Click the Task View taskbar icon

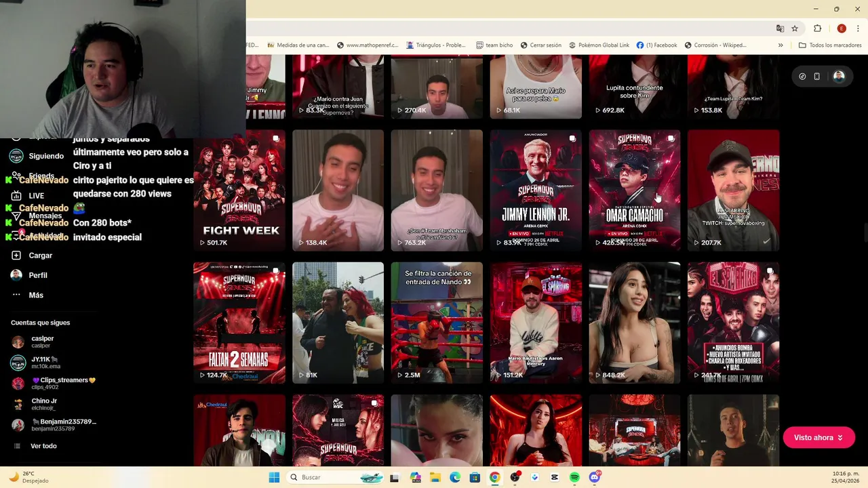pyautogui.click(x=395, y=477)
